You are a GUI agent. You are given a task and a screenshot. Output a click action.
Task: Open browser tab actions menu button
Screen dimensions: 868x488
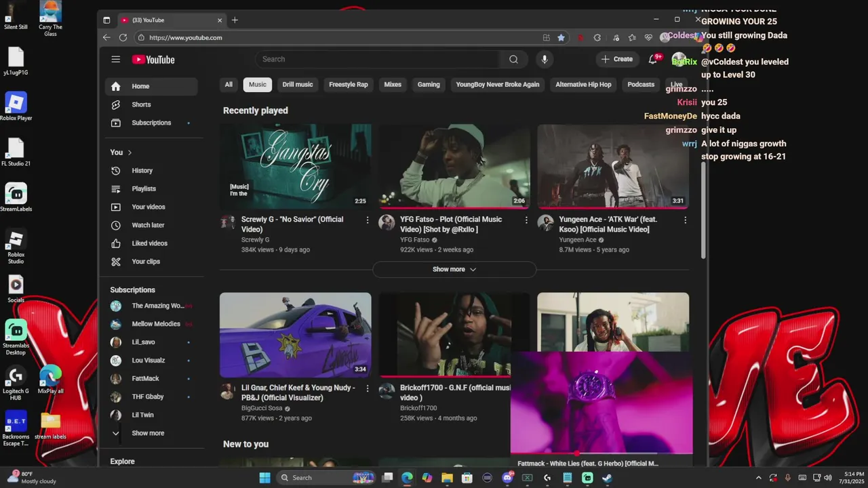coord(106,20)
